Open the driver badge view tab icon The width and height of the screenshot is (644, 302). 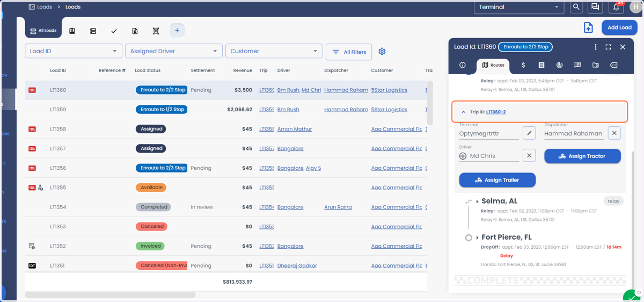click(72, 31)
